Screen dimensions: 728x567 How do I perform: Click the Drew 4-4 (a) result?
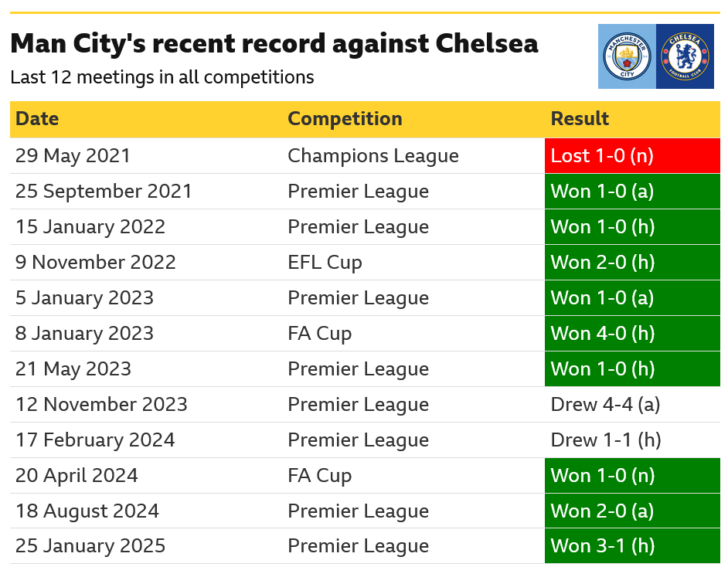coord(605,405)
